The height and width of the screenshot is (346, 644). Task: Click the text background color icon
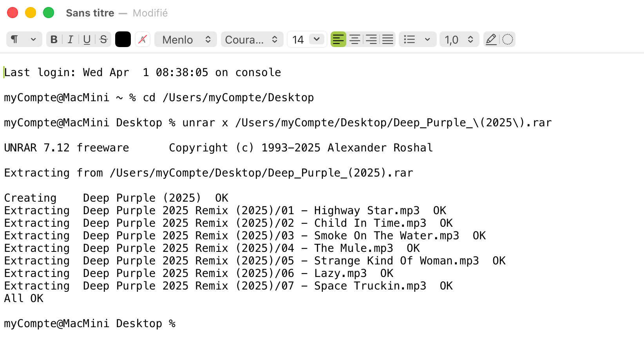[x=143, y=40]
